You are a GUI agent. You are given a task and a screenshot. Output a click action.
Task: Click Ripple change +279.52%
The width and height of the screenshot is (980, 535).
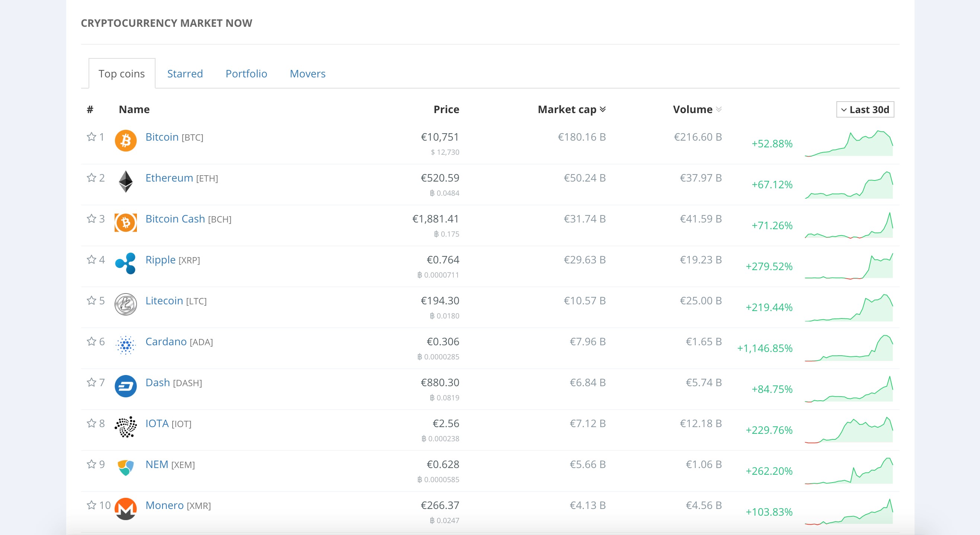click(769, 266)
